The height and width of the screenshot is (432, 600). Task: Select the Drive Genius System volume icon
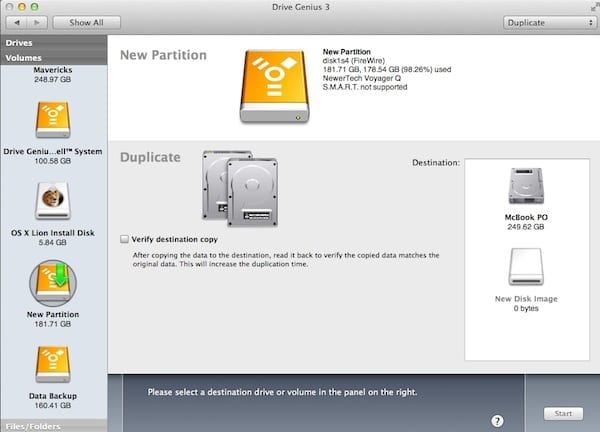[x=53, y=119]
